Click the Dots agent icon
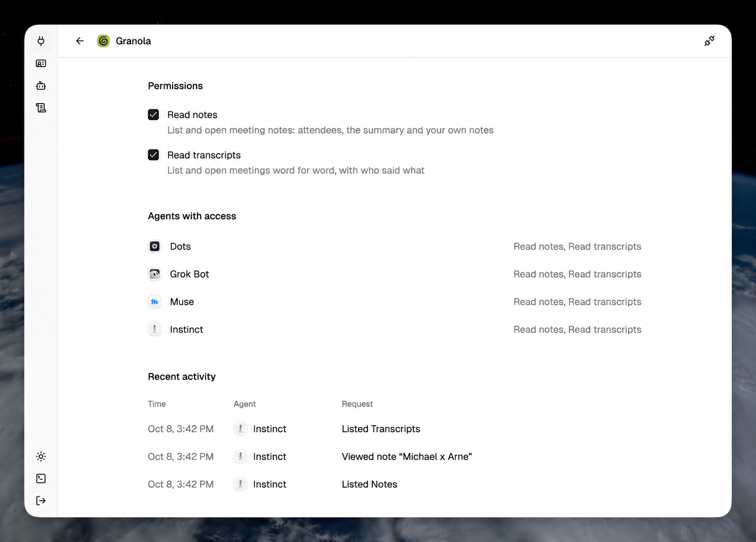Image resolution: width=756 pixels, height=542 pixels. click(x=154, y=247)
